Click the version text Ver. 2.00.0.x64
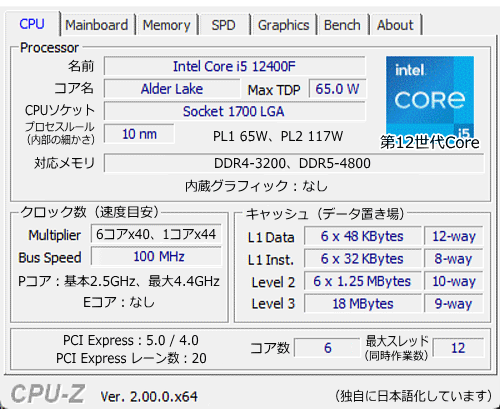 click(x=149, y=397)
